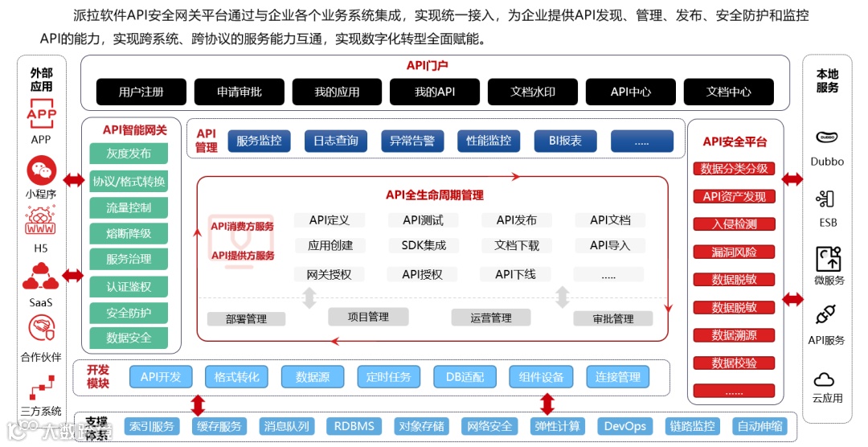The width and height of the screenshot is (868, 447).
Task: Click the 云应用 cloud icon
Action: click(x=825, y=379)
